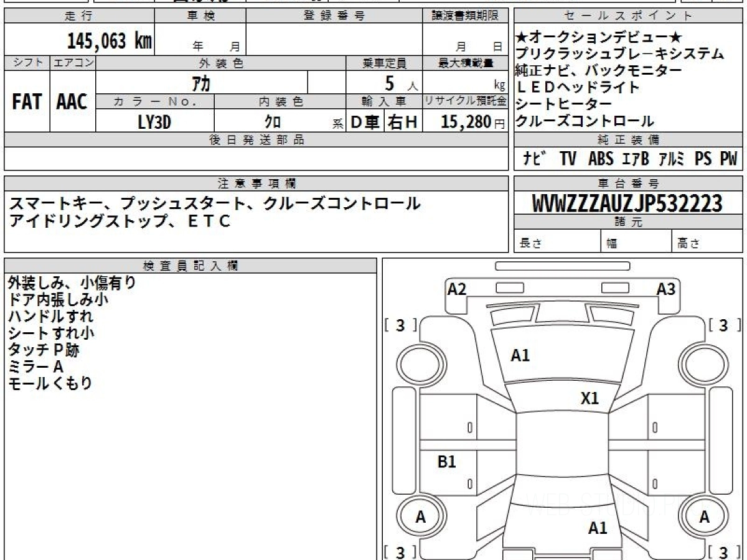Click the PS equipment label
The height and width of the screenshot is (560, 747).
tap(703, 159)
